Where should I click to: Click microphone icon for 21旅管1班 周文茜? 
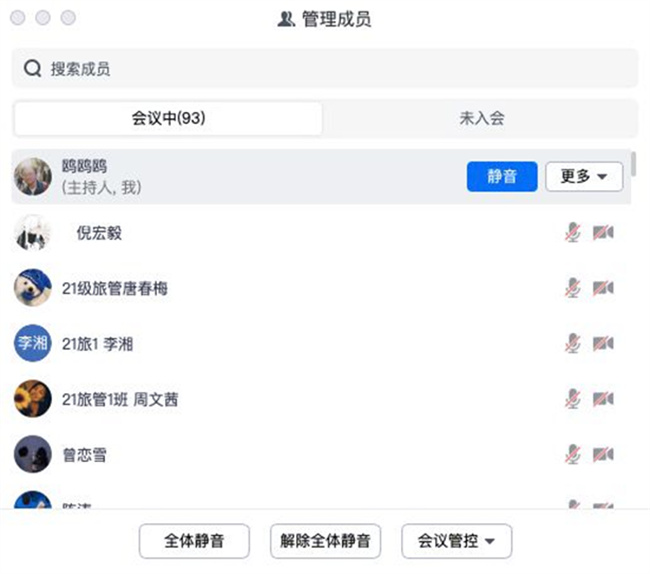[572, 399]
